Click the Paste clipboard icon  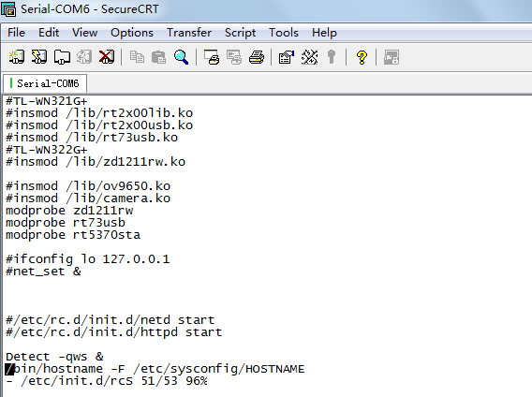(158, 57)
